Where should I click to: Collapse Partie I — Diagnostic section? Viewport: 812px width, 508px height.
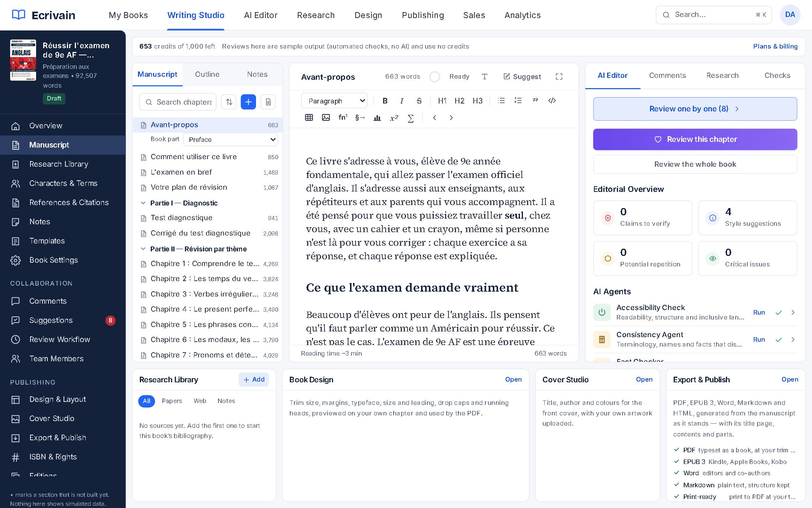tap(143, 203)
